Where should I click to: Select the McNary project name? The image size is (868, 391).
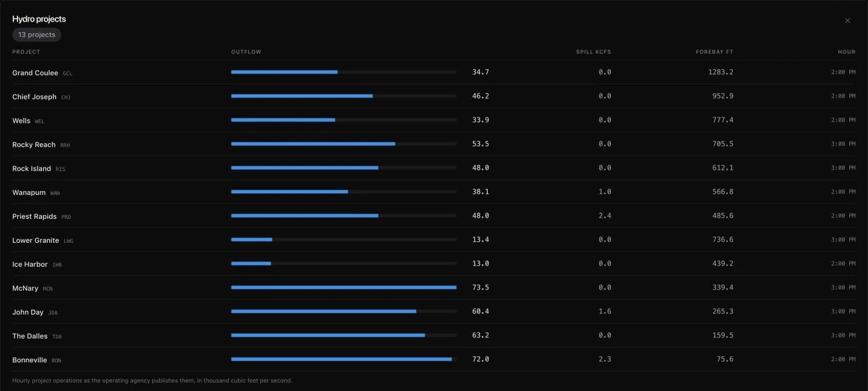[25, 288]
